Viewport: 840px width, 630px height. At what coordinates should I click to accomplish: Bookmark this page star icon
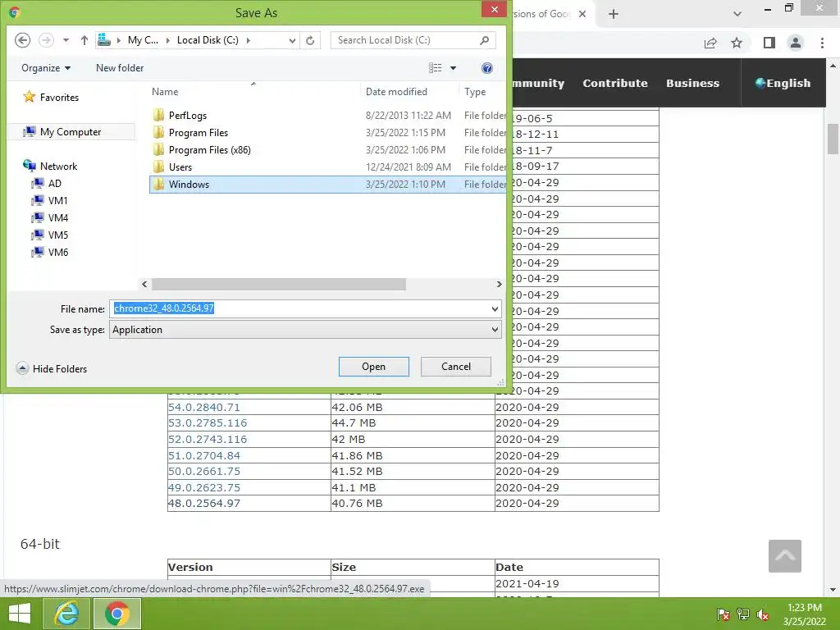click(x=737, y=43)
